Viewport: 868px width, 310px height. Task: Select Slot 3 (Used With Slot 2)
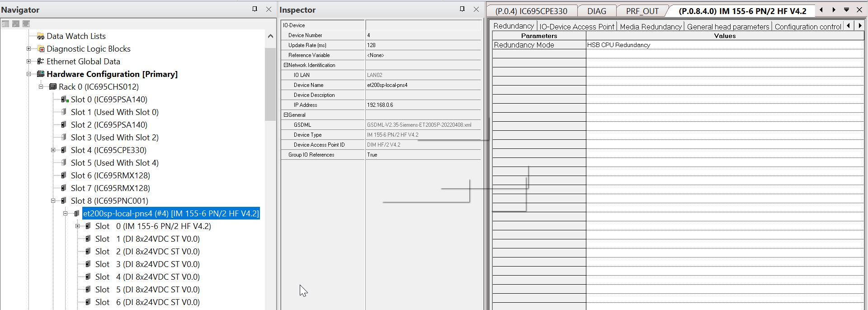[x=114, y=138]
